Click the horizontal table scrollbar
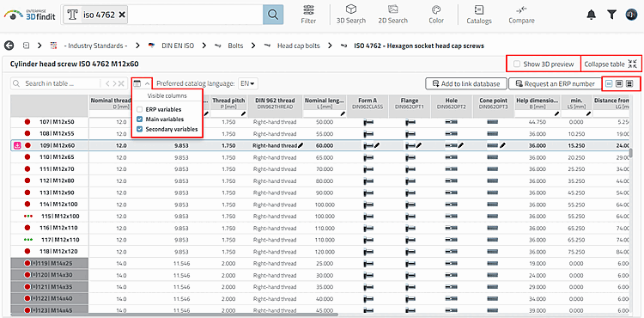 click(174, 315)
